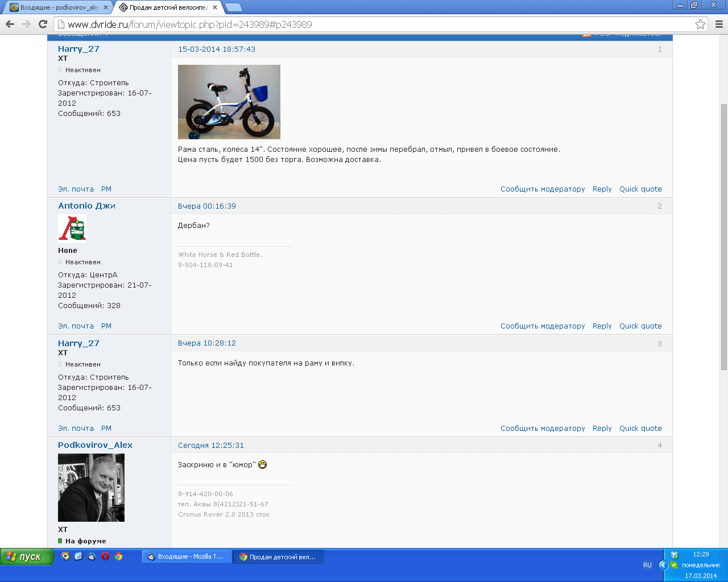The height and width of the screenshot is (582, 728).
Task: Click the 12:29 system clock
Action: (701, 554)
